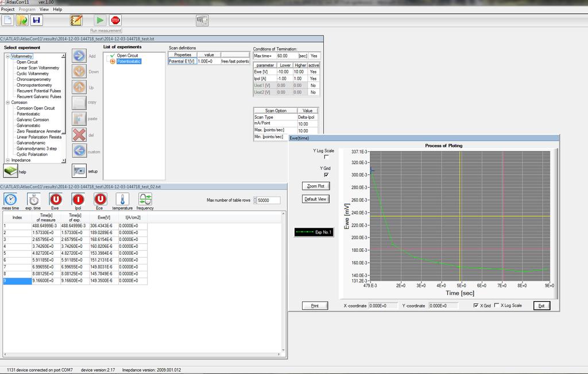Click Print button in plot window
Viewport: 588px width, 374px height.
315,306
